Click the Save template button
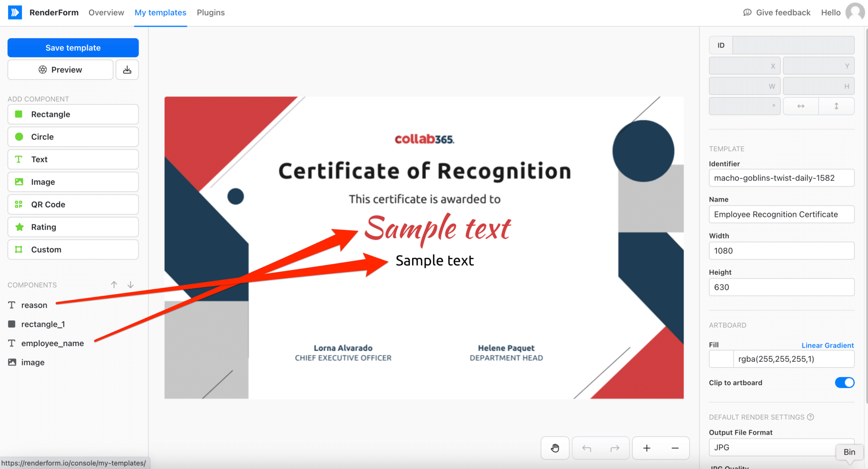868x469 pixels. pos(72,47)
